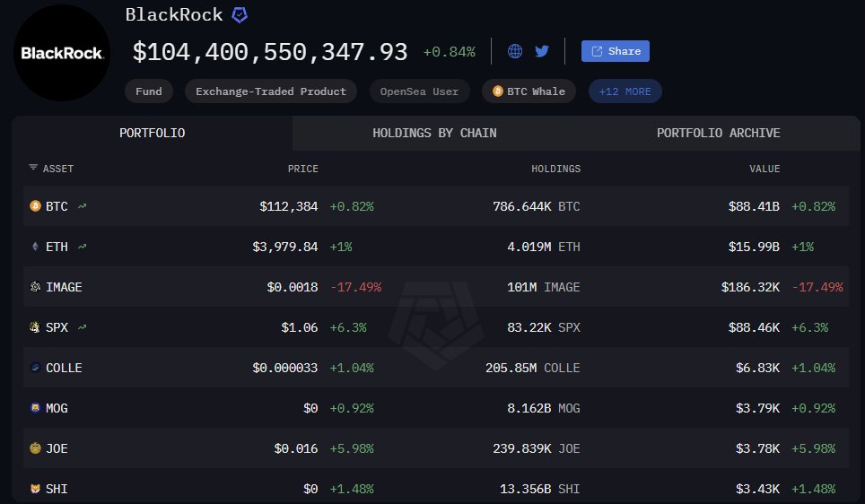Open the Asset column filter icon
Image resolution: width=865 pixels, height=504 pixels.
point(33,168)
